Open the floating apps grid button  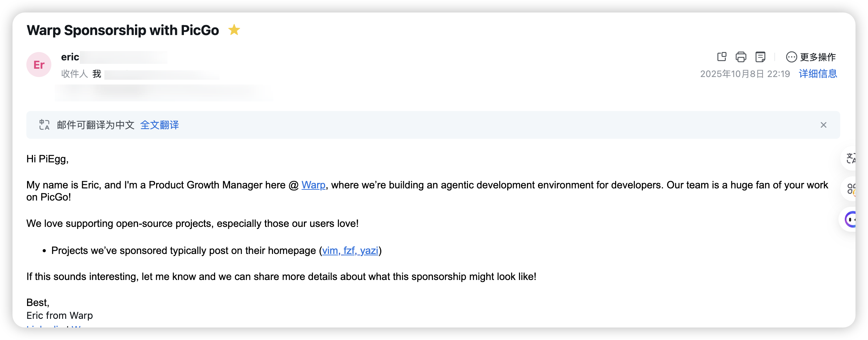850,189
